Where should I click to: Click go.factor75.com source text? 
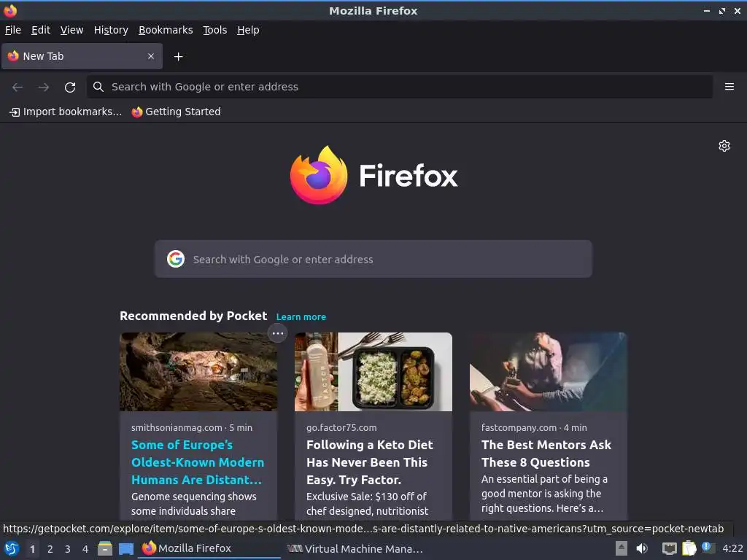[341, 427]
